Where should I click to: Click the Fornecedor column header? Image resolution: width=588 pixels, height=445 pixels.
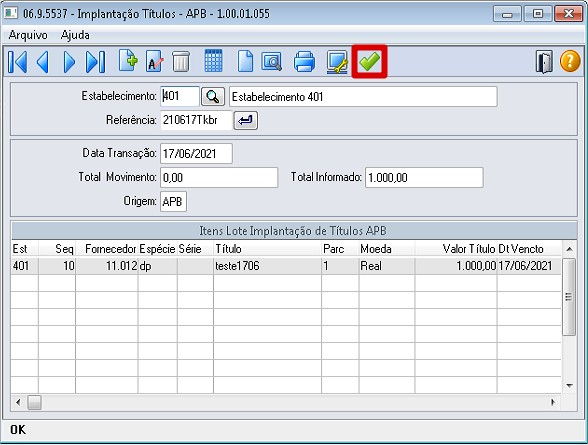pyautogui.click(x=107, y=249)
